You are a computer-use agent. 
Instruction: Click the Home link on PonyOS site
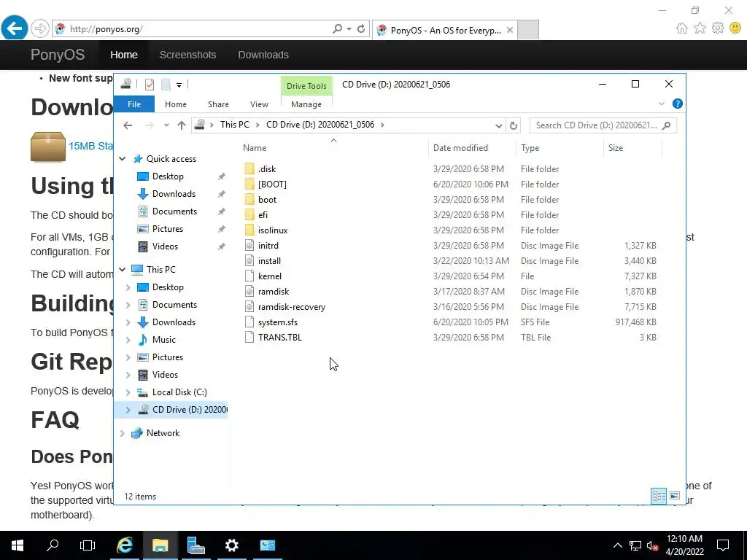[124, 55]
